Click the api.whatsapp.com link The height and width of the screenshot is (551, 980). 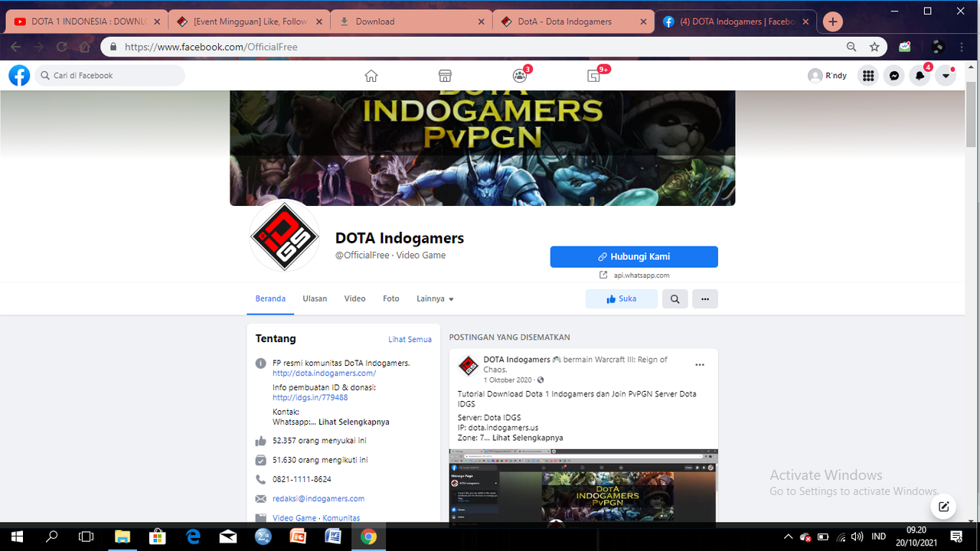point(642,275)
